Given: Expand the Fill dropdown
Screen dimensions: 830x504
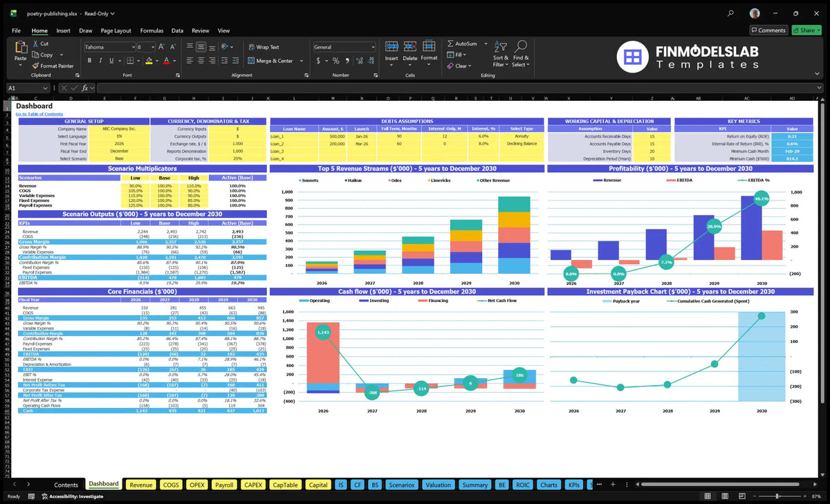Looking at the screenshot, I should (465, 55).
